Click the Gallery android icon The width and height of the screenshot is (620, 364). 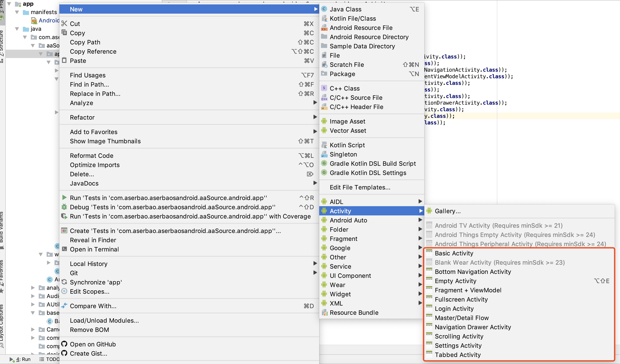[x=429, y=211]
